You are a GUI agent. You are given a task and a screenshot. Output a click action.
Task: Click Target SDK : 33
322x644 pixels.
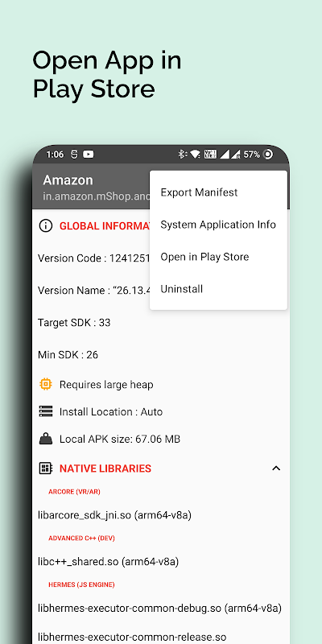click(x=74, y=323)
